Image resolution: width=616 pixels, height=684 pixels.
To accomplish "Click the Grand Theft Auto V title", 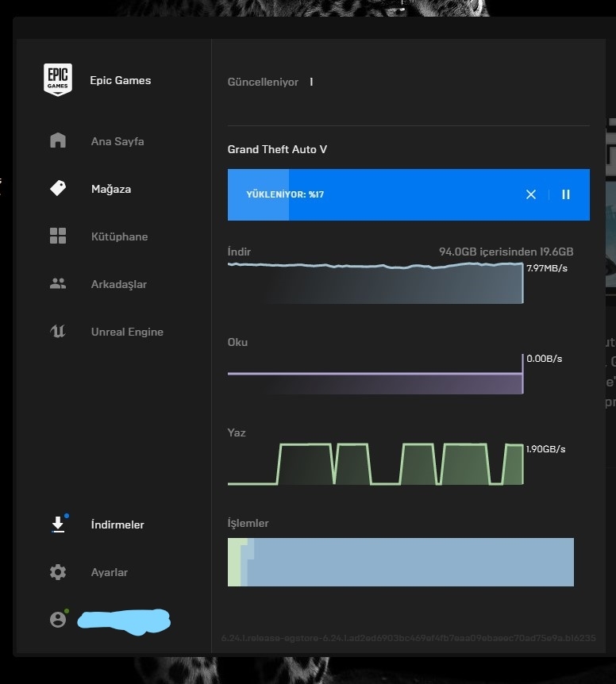I will tap(277, 150).
